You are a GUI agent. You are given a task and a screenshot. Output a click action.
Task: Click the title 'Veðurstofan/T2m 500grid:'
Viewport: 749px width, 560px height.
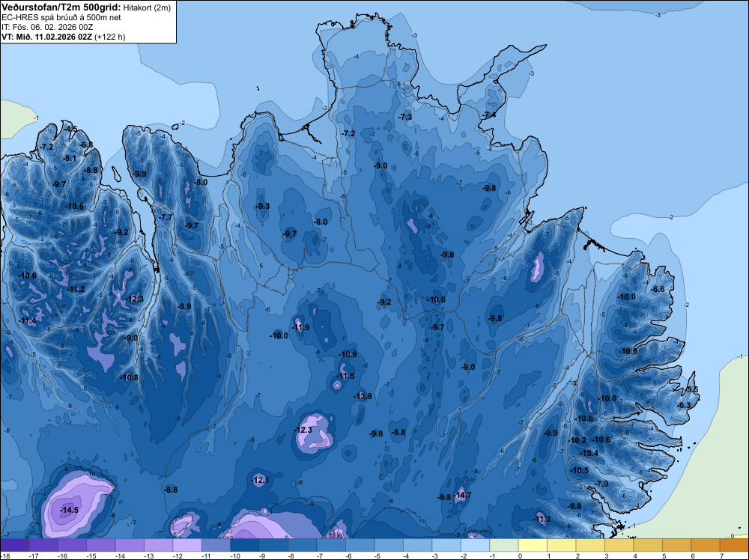(61, 7)
